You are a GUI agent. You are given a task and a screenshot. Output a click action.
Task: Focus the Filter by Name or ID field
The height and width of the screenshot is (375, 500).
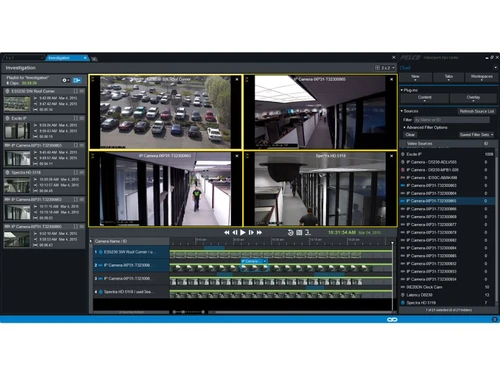pyautogui.click(x=452, y=120)
